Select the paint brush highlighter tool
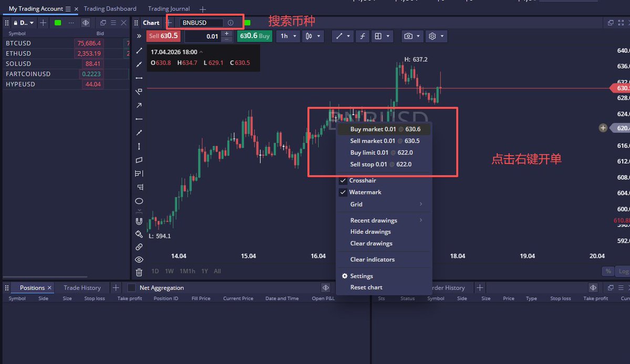This screenshot has width=630, height=364. (x=139, y=234)
